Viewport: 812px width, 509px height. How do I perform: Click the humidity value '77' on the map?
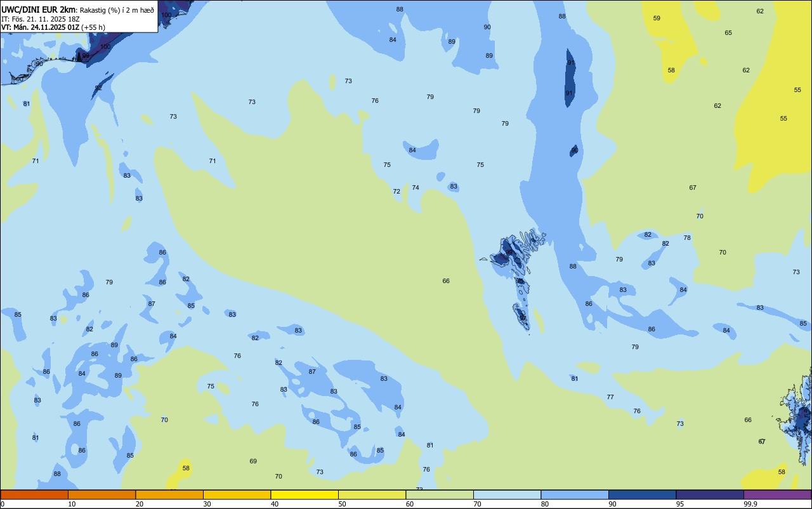coord(610,397)
